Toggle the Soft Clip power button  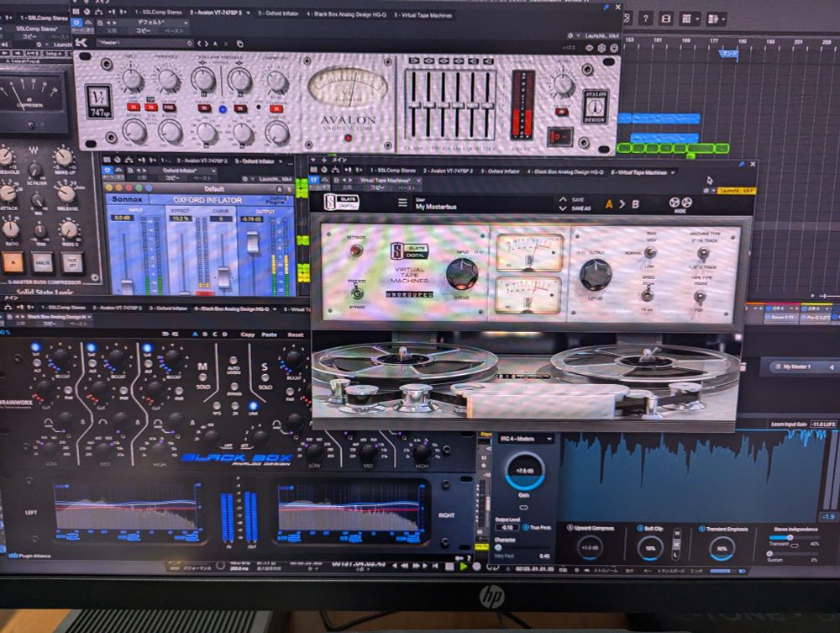point(640,529)
